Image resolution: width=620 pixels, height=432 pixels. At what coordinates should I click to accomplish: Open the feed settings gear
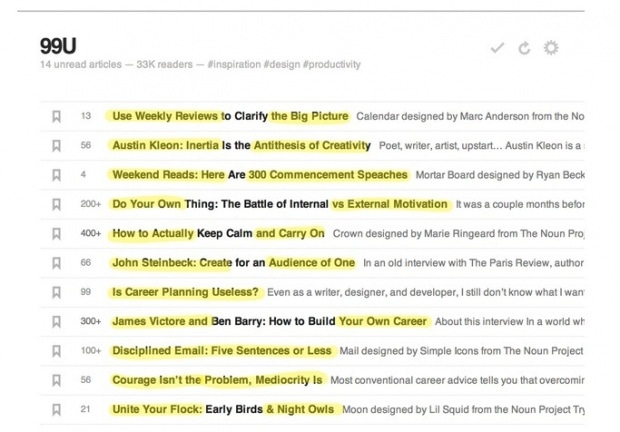pyautogui.click(x=550, y=48)
